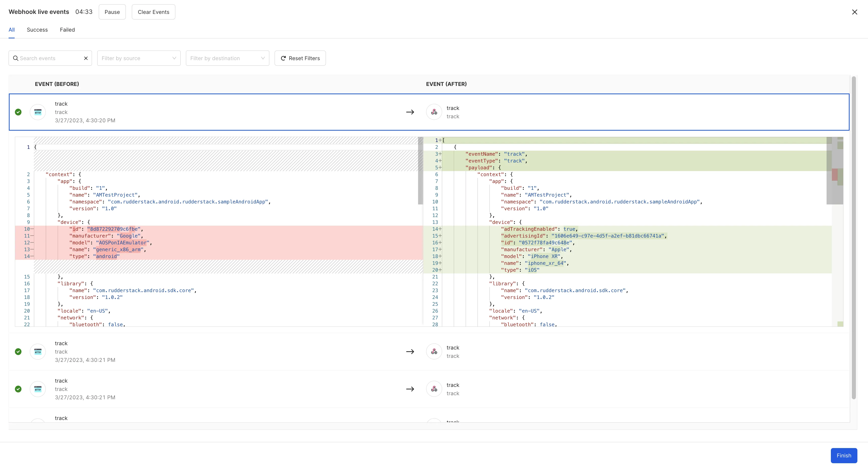Click success check icon of third event

click(18, 389)
